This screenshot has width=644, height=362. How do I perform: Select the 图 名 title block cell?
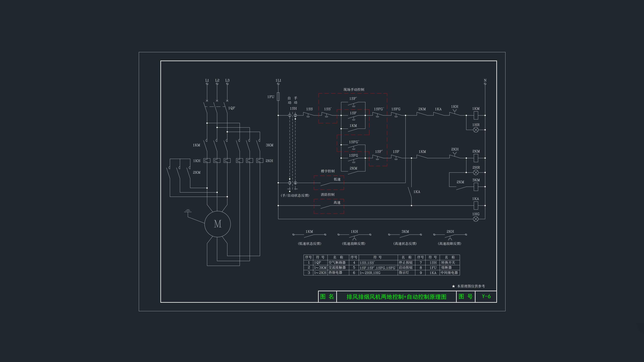[327, 297]
